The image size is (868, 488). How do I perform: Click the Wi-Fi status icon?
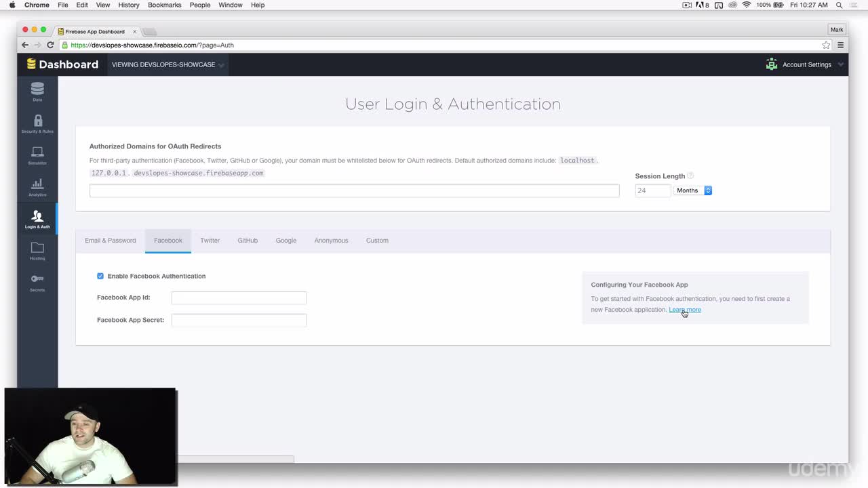[x=747, y=5]
